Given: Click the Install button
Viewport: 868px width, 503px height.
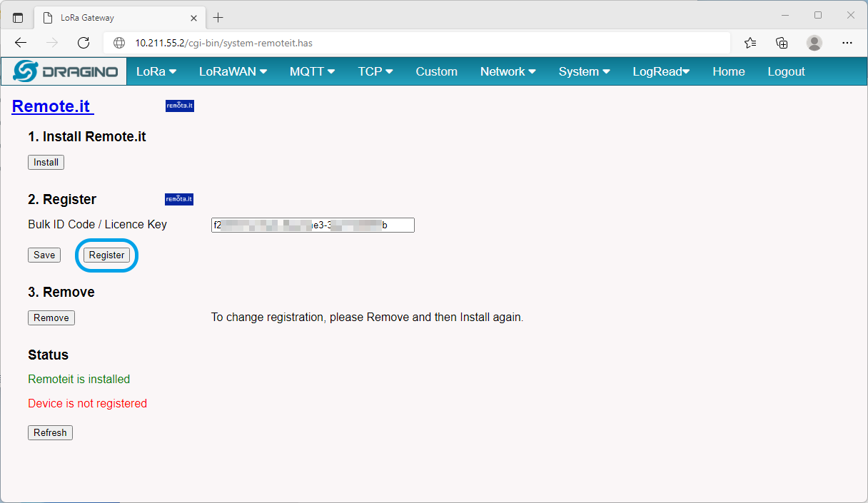Looking at the screenshot, I should (x=46, y=163).
